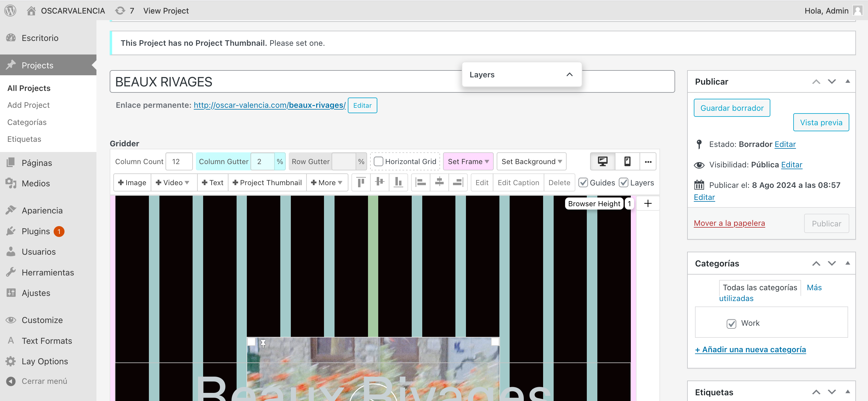Toggle the Guides checkbox
This screenshot has height=401, width=868.
coord(583,182)
